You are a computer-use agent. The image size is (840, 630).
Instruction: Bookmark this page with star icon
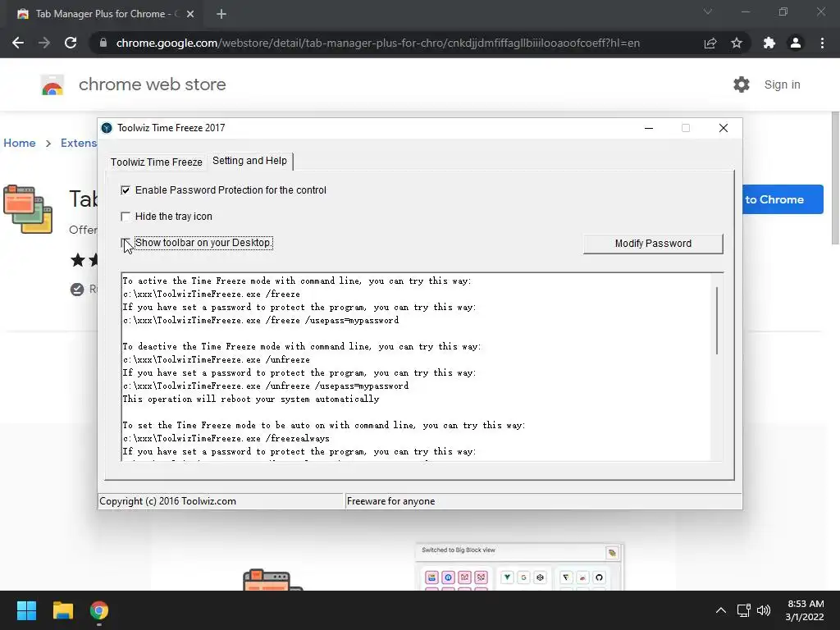coord(737,43)
